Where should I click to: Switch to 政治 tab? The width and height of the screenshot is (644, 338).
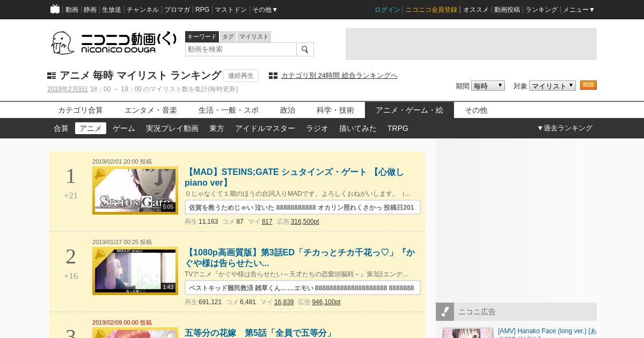click(x=288, y=110)
